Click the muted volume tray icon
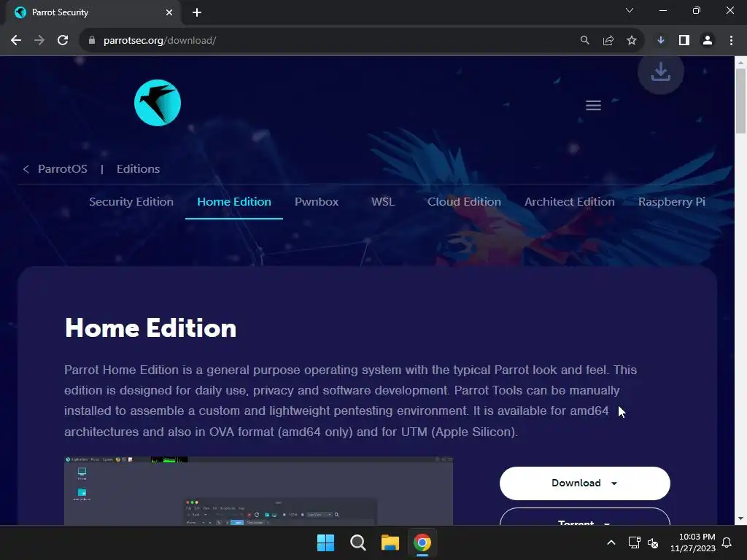Viewport: 747px width, 560px height. point(653,542)
